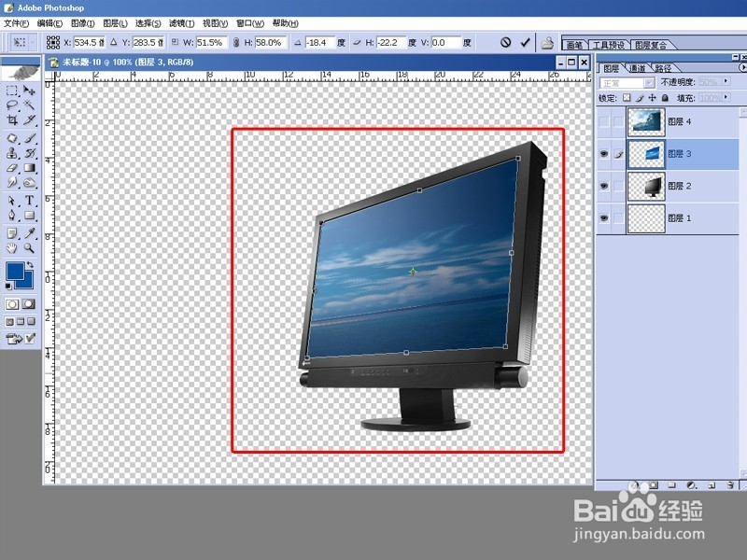Open the 图层复合 layer comps palette
The image size is (747, 560).
(x=651, y=45)
